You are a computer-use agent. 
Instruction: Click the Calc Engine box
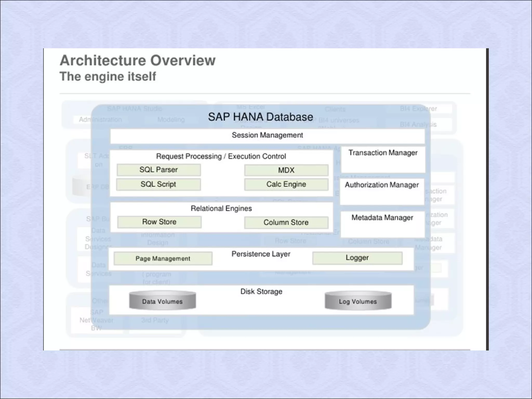pyautogui.click(x=286, y=184)
